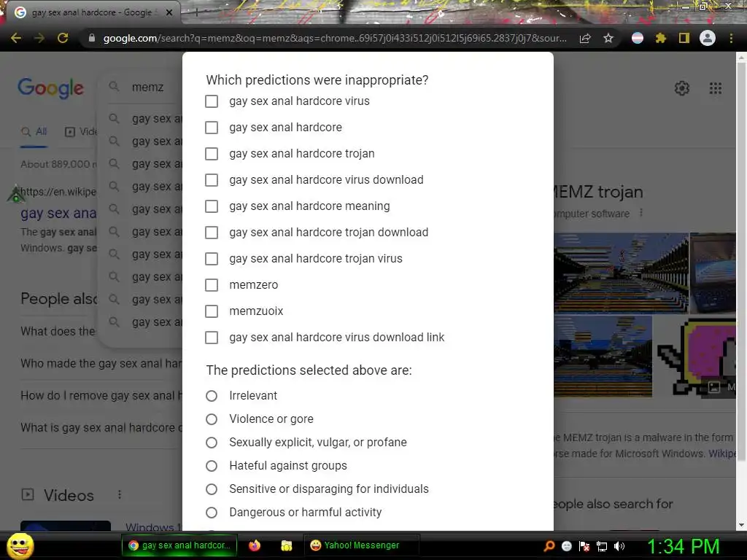Viewport: 747px width, 560px height.
Task: Switch to the All search tab
Action: pyautogui.click(x=34, y=132)
